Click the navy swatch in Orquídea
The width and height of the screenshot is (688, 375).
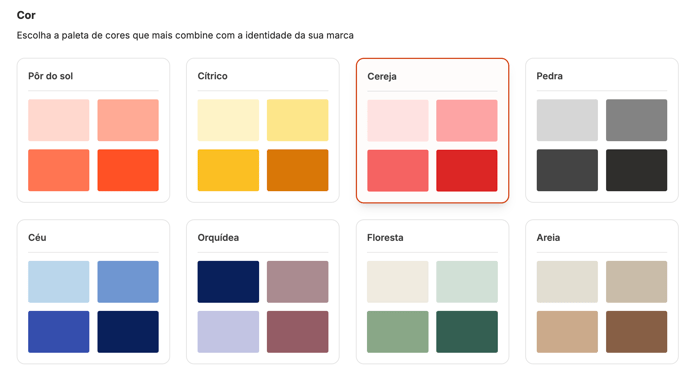coord(228,282)
